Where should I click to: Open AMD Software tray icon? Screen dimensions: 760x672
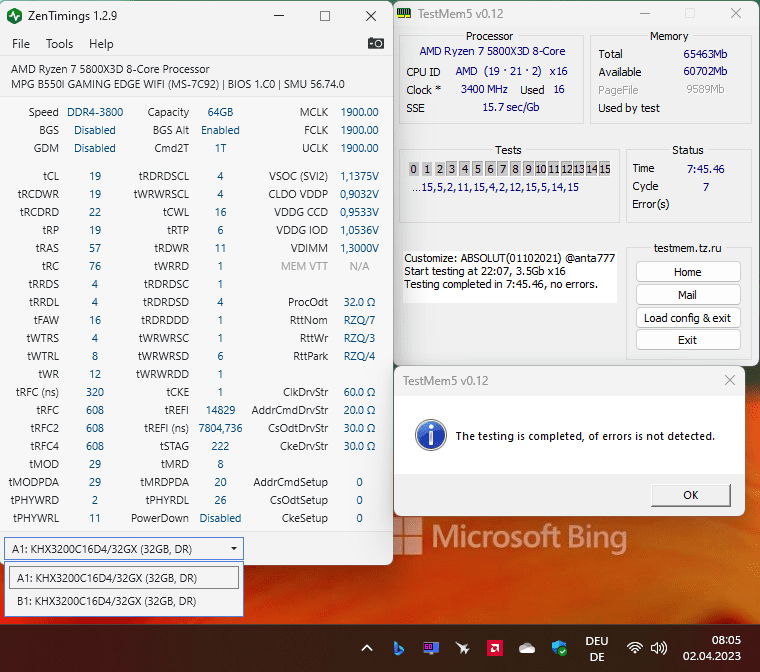(x=495, y=648)
